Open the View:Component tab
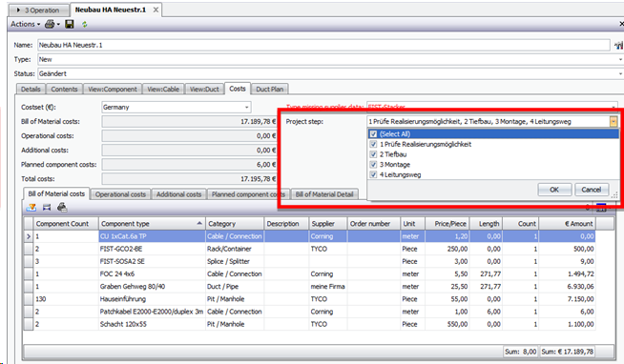The width and height of the screenshot is (624, 364). pos(113,89)
